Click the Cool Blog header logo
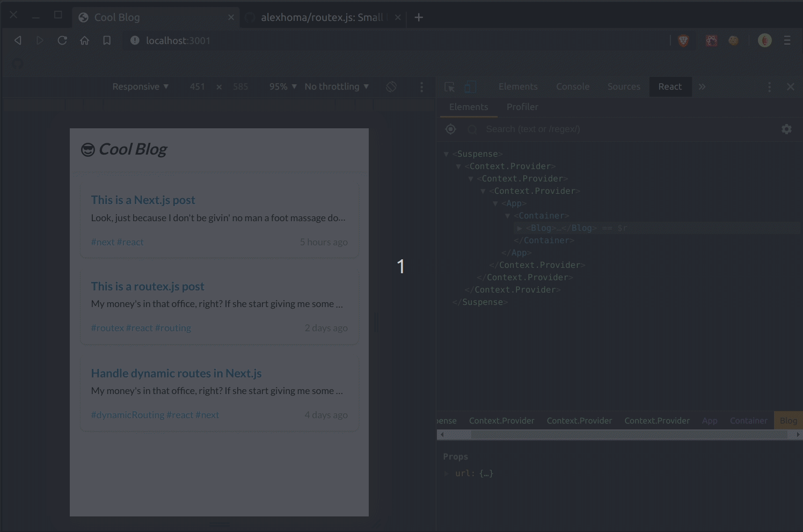This screenshot has height=532, width=803. pyautogui.click(x=124, y=149)
